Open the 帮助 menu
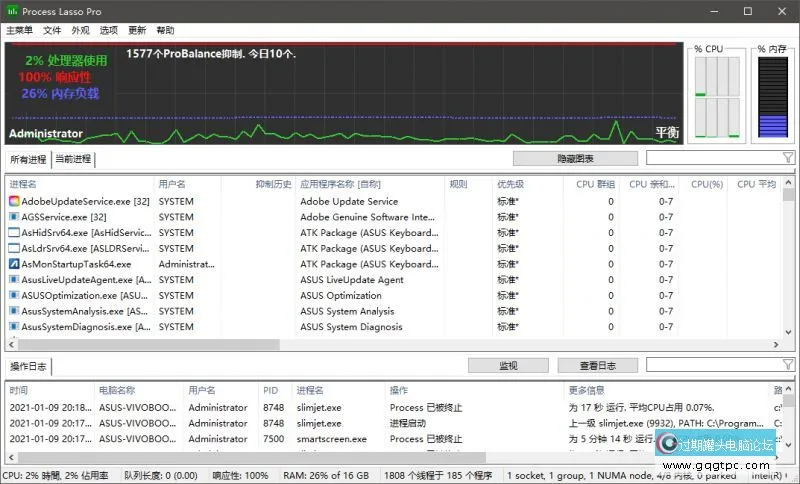Viewport: 800px width, 484px height. tap(165, 30)
